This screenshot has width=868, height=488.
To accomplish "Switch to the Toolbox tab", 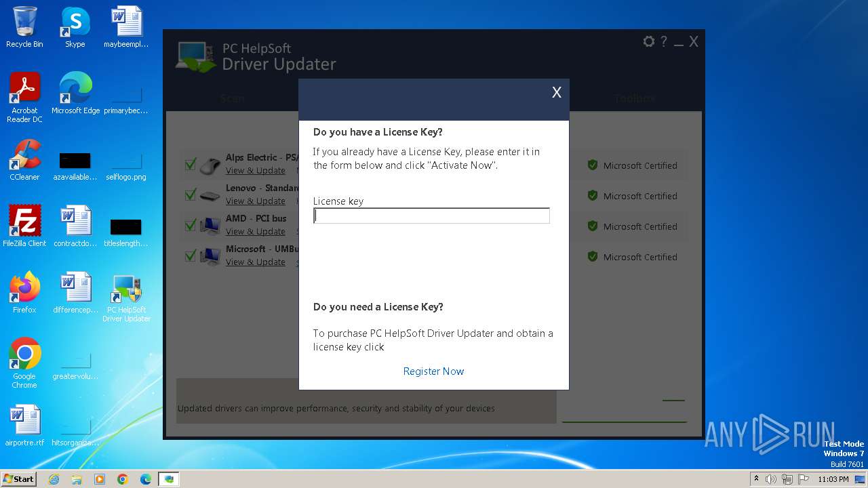I will (x=635, y=98).
